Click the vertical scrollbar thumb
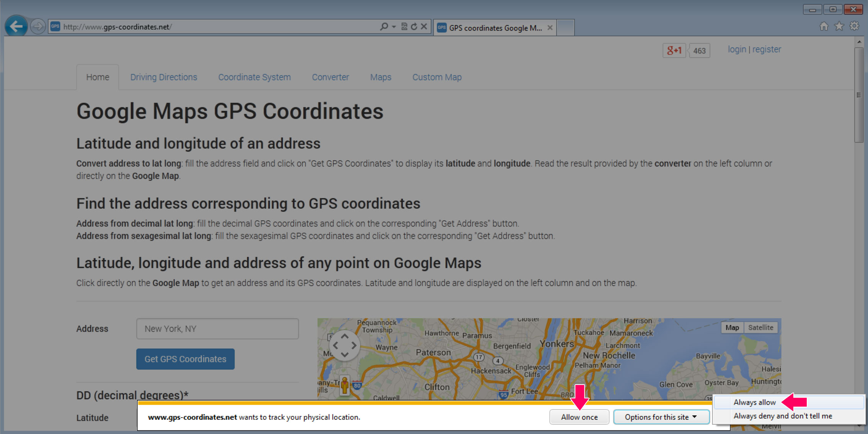Screen dimensions: 868x434 tap(859, 95)
